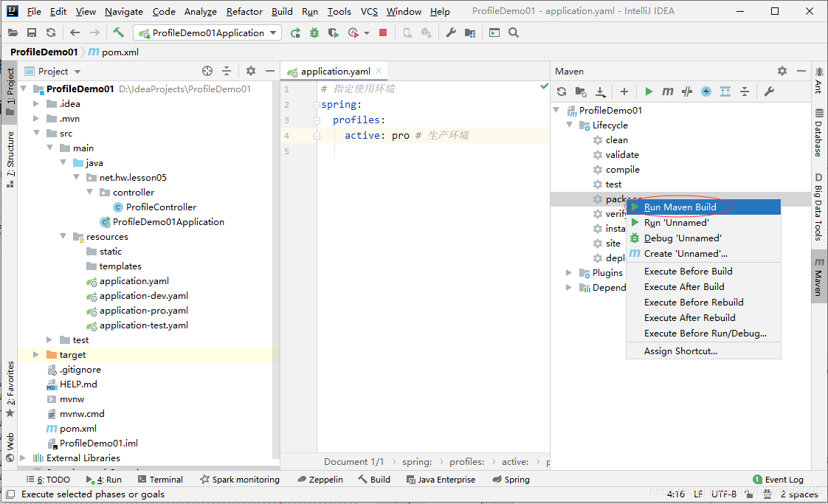
Task: Run the Maven build with the green play icon
Action: 649,92
